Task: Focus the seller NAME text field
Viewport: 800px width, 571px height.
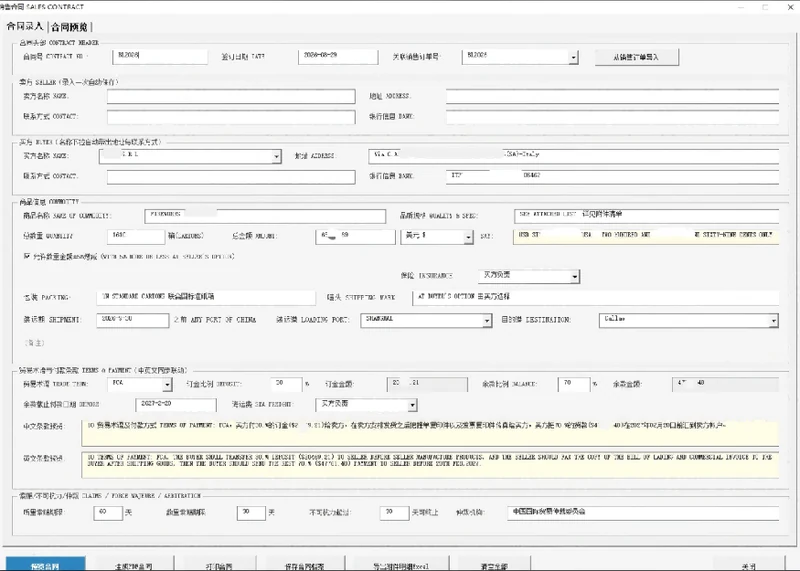Action: [231, 96]
